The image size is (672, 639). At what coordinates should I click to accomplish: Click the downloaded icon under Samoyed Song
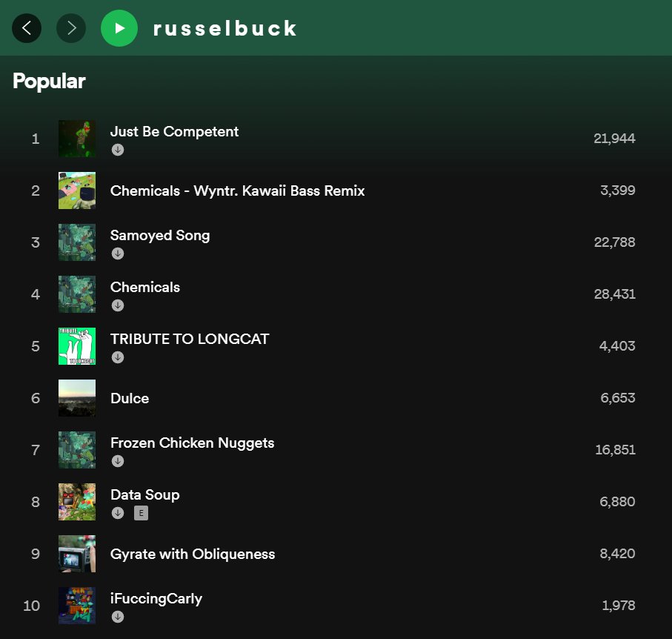coord(118,254)
